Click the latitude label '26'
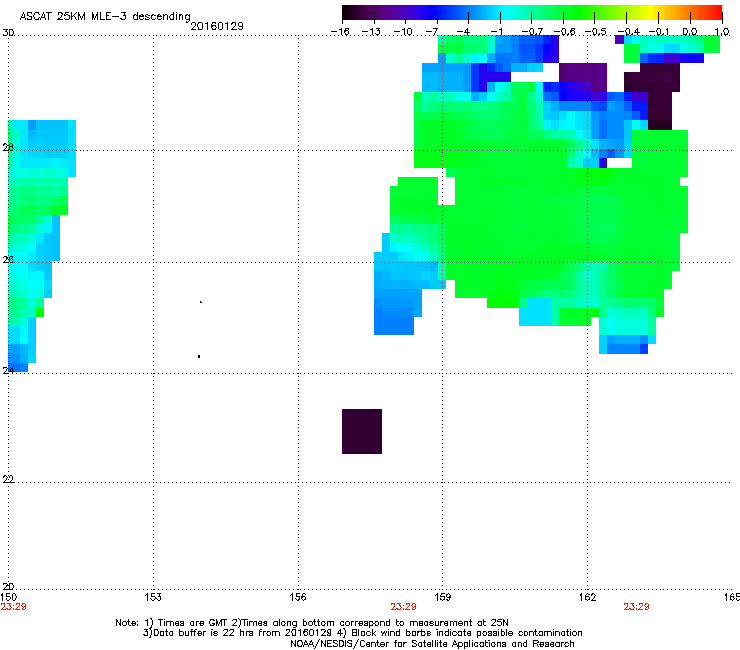 [8, 259]
